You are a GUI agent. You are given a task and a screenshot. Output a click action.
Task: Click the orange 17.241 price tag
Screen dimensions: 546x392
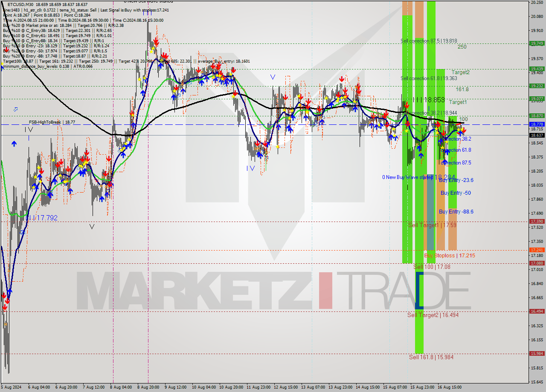537,250
